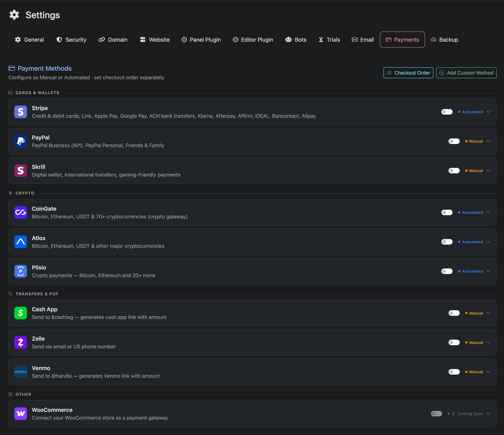Viewport: 504px width, 435px height.
Task: Click the Checkout Order button
Action: 408,73
